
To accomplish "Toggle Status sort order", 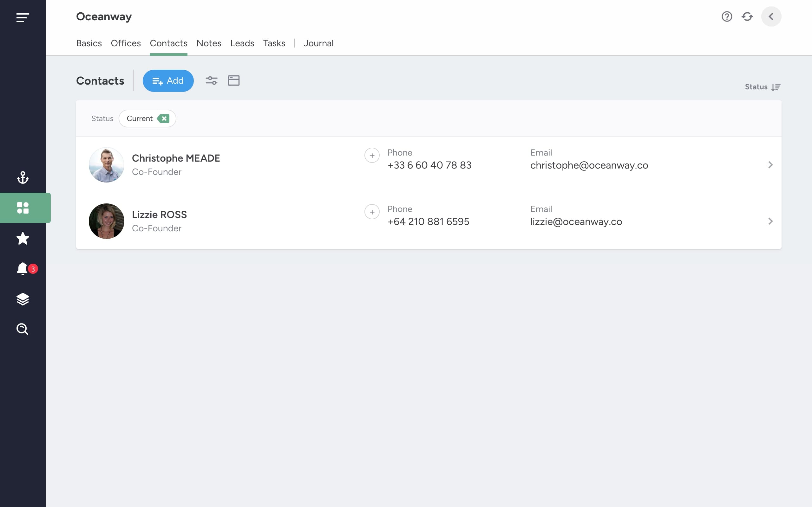I will 763,87.
